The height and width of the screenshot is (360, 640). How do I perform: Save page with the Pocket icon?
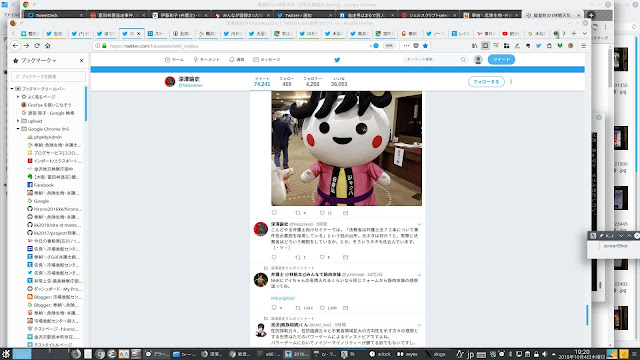pos(416,46)
